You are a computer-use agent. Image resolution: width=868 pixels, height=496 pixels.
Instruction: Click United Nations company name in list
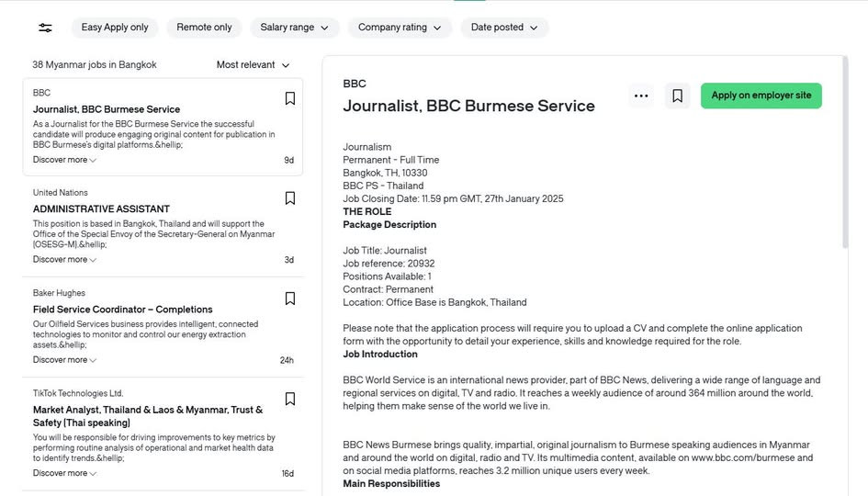tap(61, 193)
